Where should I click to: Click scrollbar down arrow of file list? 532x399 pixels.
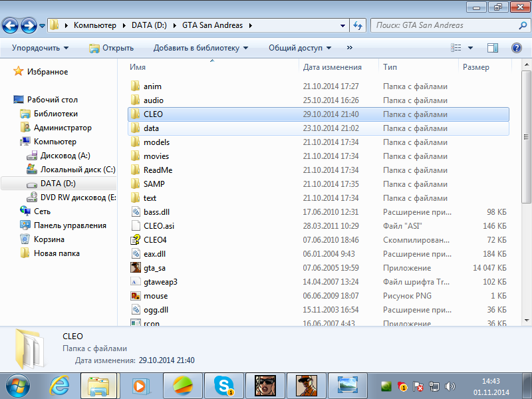tap(526, 320)
